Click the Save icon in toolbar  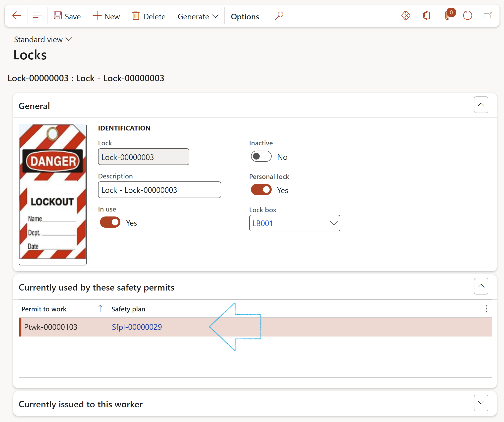click(59, 16)
